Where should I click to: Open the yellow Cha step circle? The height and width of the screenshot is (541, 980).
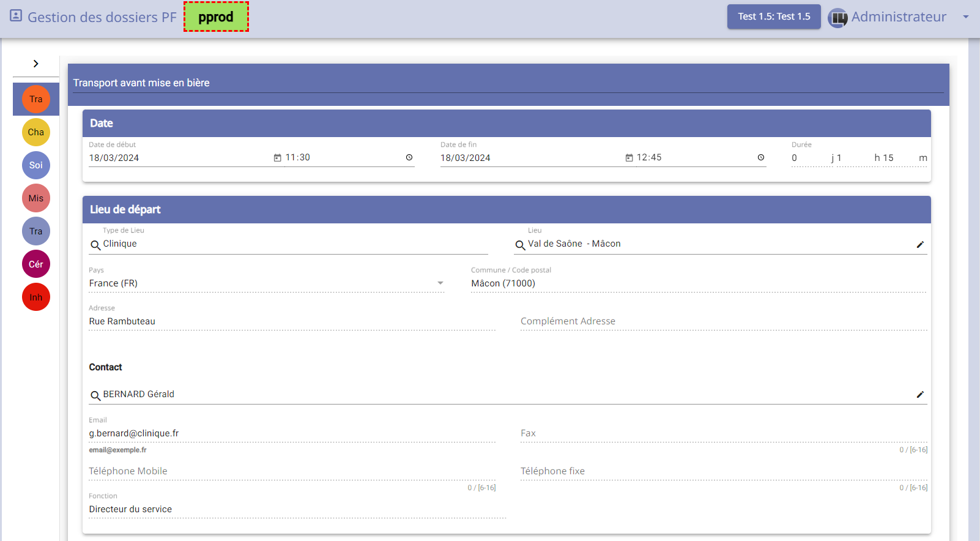click(x=36, y=132)
